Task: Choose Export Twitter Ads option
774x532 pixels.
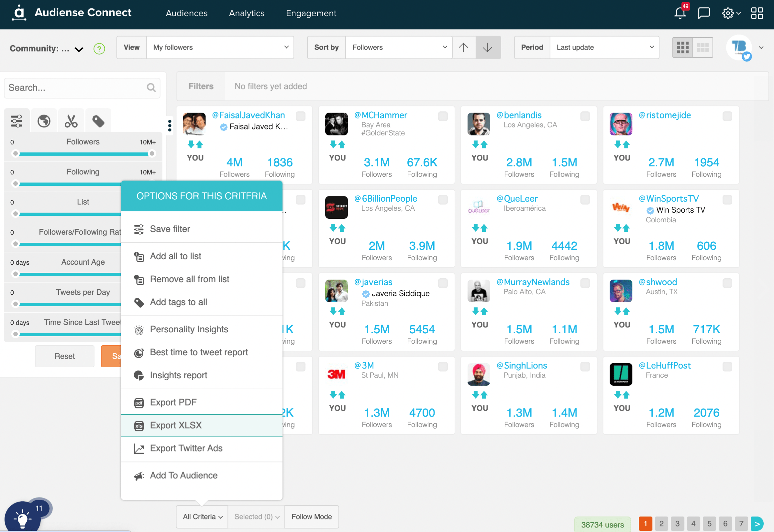Action: click(202, 448)
